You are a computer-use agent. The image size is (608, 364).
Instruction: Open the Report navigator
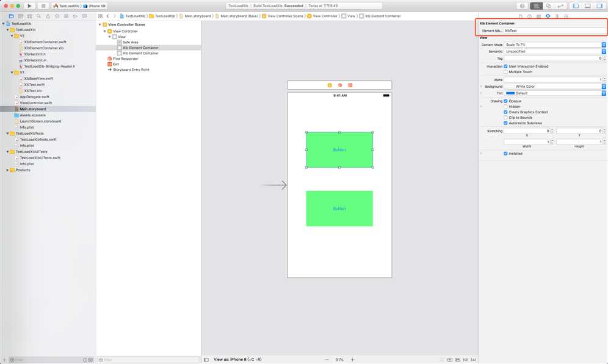click(x=84, y=16)
